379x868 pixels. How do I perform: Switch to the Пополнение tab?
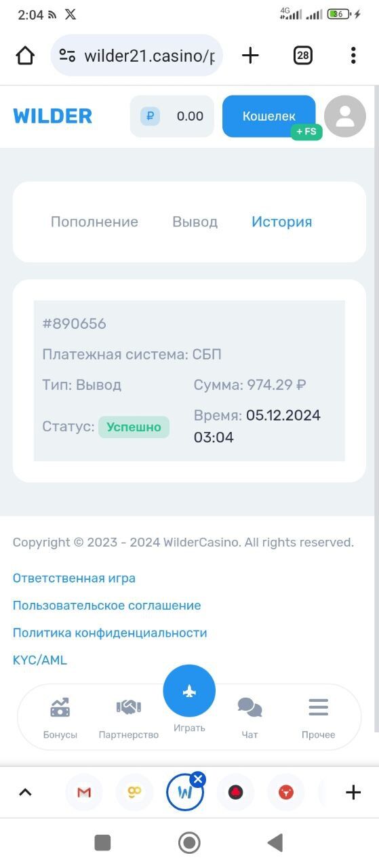pyautogui.click(x=94, y=222)
